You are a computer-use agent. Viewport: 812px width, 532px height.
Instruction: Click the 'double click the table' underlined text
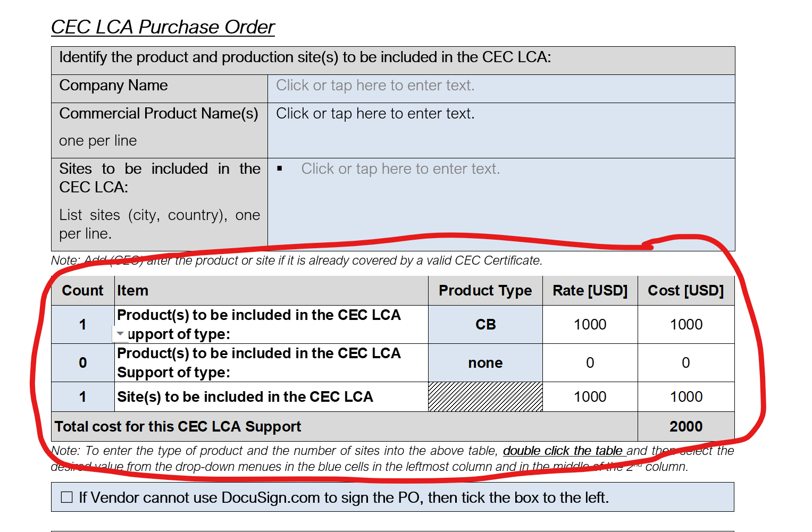(x=563, y=451)
